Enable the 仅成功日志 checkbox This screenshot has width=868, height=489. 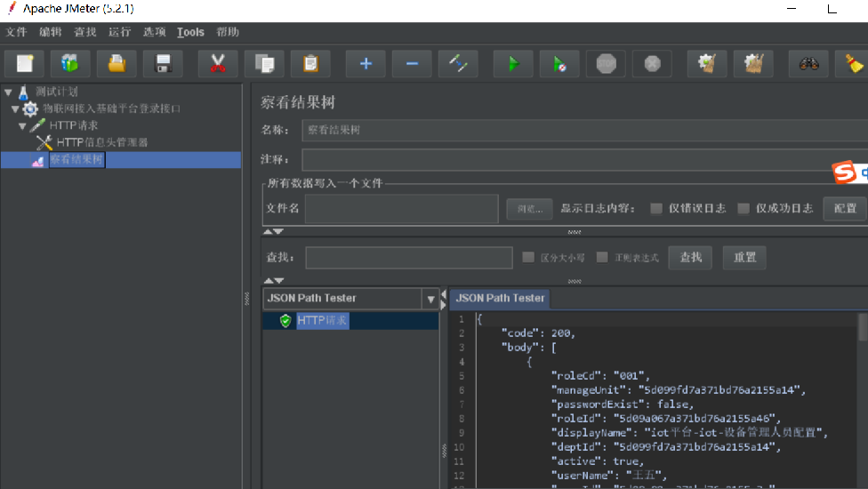[x=743, y=209]
